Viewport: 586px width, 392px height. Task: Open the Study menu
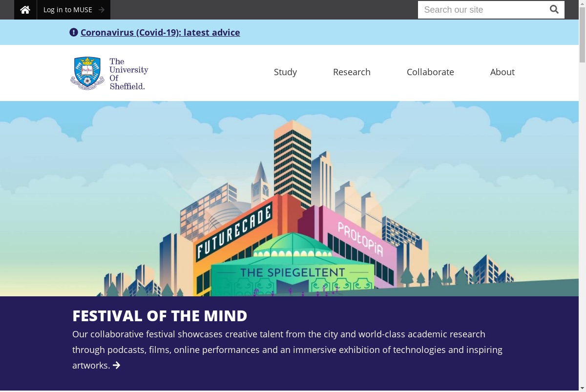[285, 72]
